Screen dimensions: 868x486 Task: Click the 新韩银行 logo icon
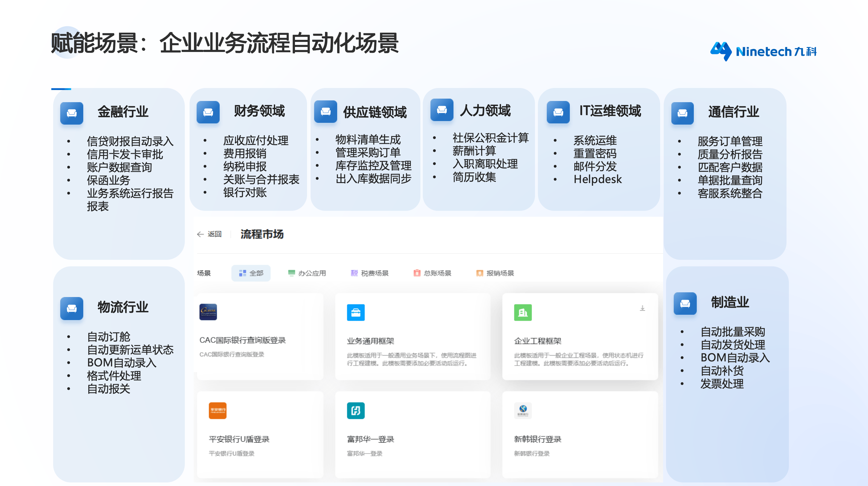(x=523, y=410)
